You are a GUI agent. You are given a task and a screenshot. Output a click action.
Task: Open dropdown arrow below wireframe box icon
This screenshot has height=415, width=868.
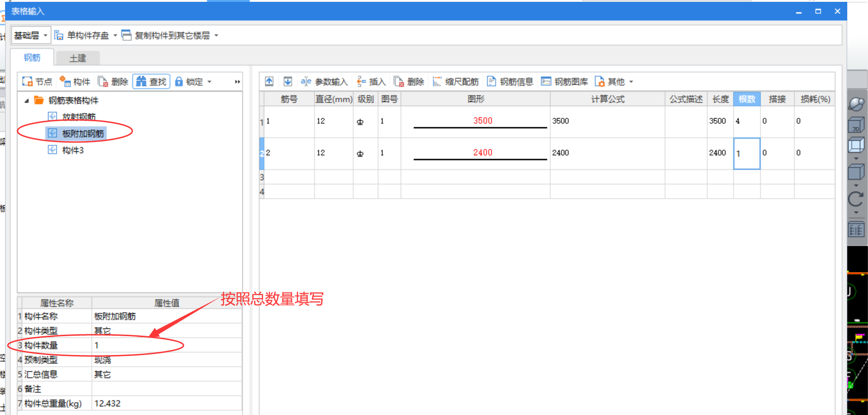click(856, 159)
